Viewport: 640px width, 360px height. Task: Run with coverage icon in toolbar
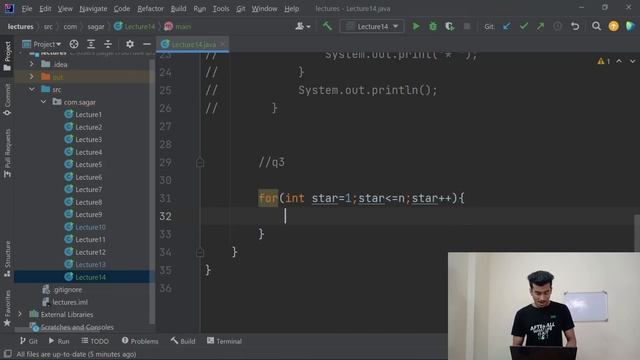click(x=449, y=27)
